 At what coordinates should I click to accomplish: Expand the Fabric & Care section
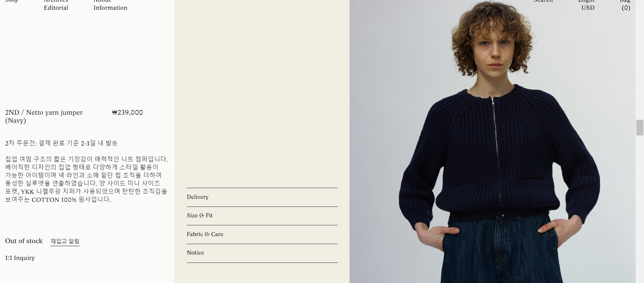pos(262,234)
